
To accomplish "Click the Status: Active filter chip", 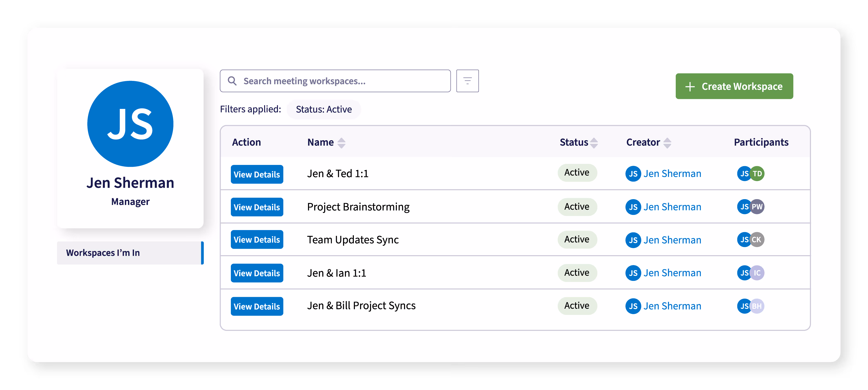I will (x=324, y=109).
